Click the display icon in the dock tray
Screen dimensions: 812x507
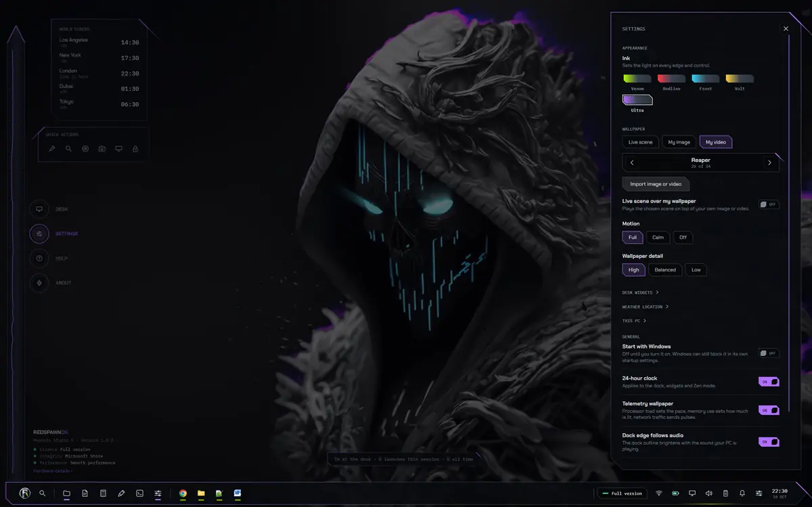pos(692,493)
